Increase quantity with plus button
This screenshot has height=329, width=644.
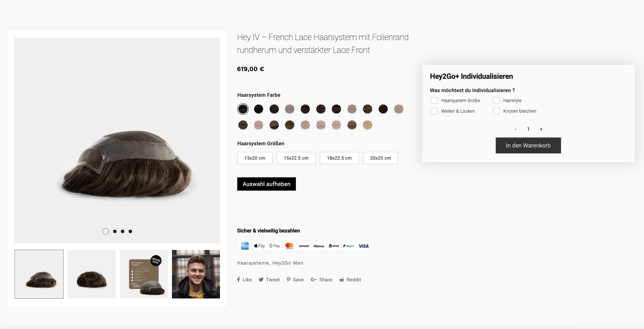tap(541, 129)
